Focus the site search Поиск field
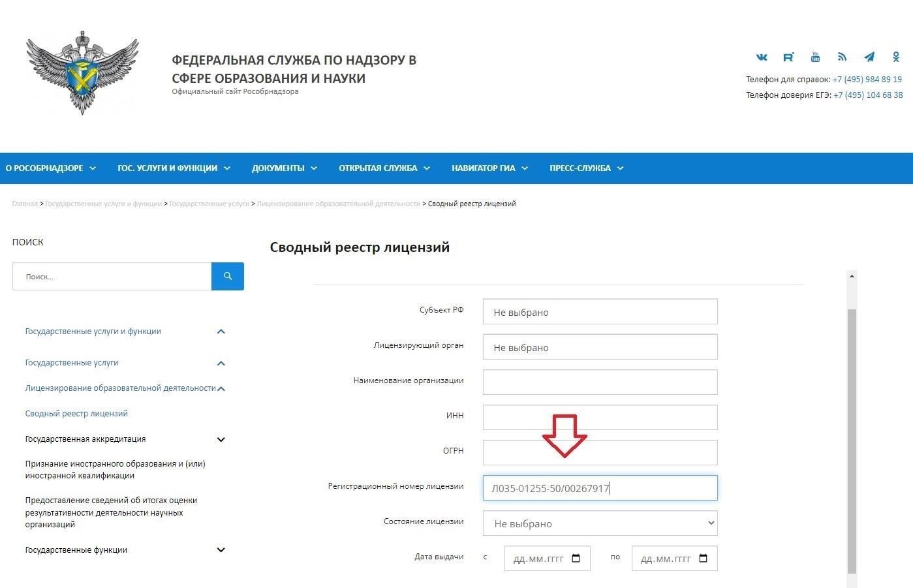The image size is (913, 588). point(112,277)
